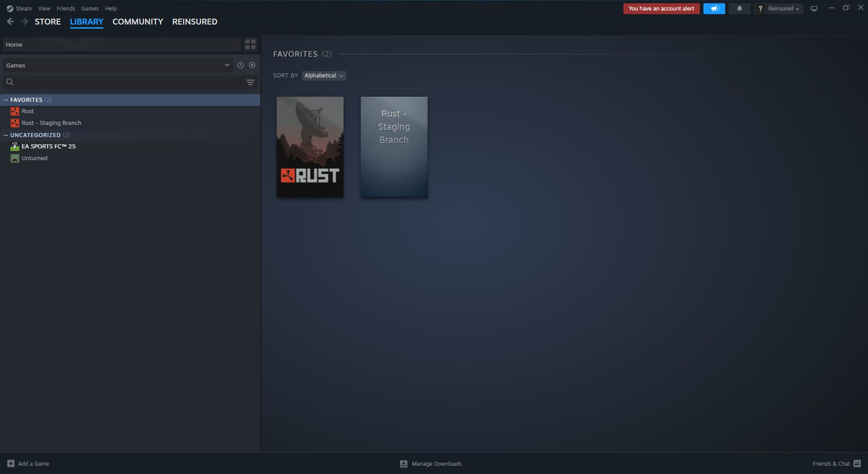The height and width of the screenshot is (474, 868).
Task: Open the collections grid view icon
Action: tap(250, 45)
